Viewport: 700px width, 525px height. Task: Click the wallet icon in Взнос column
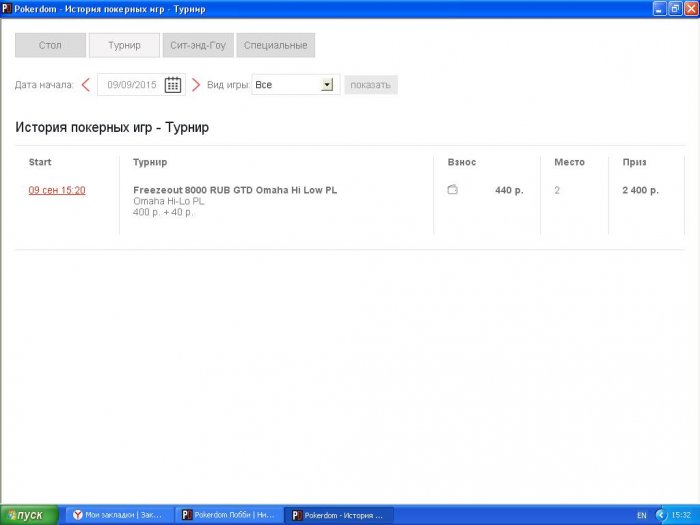452,189
